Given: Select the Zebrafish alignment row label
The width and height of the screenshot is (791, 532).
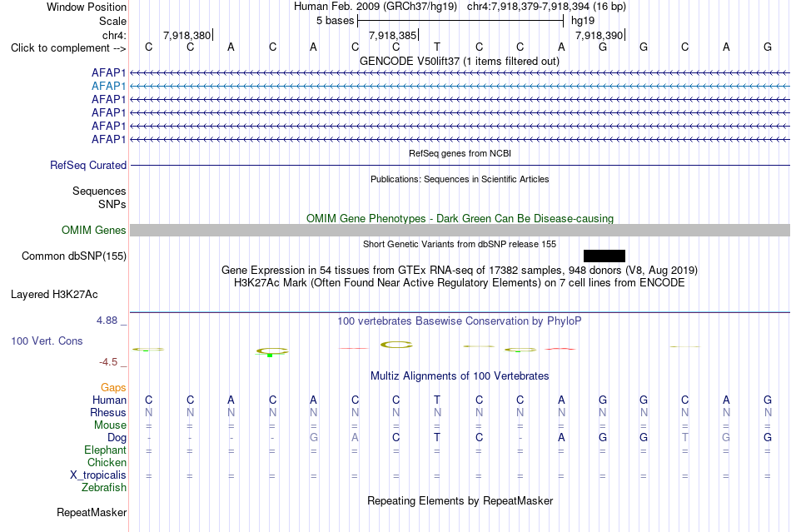Looking at the screenshot, I should 104,488.
